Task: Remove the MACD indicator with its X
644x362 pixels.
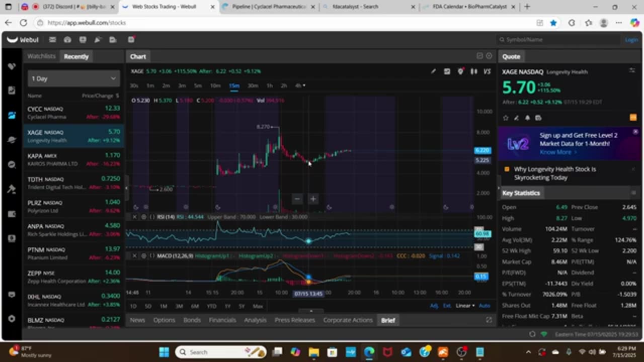Action: (x=134, y=256)
